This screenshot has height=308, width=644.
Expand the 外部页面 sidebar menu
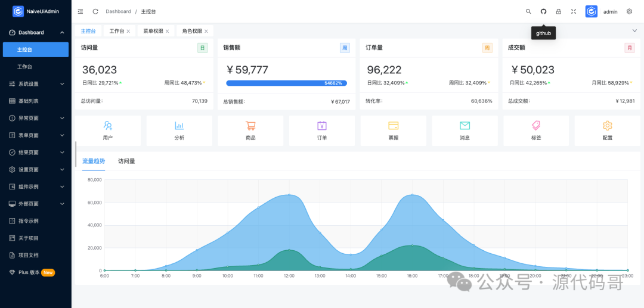[x=62, y=203]
